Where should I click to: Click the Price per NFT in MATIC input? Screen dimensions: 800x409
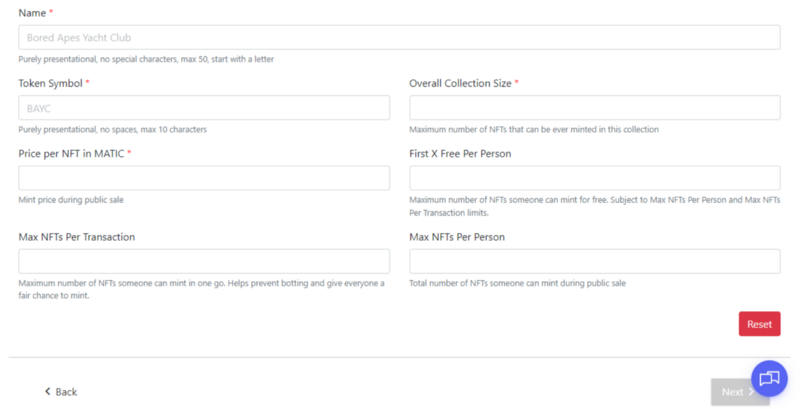(x=204, y=178)
